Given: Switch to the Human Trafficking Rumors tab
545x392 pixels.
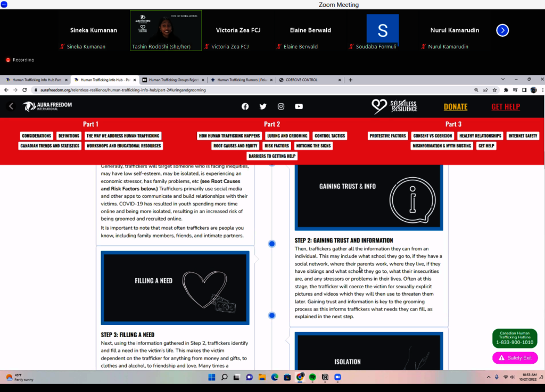Looking at the screenshot, I should [241, 80].
